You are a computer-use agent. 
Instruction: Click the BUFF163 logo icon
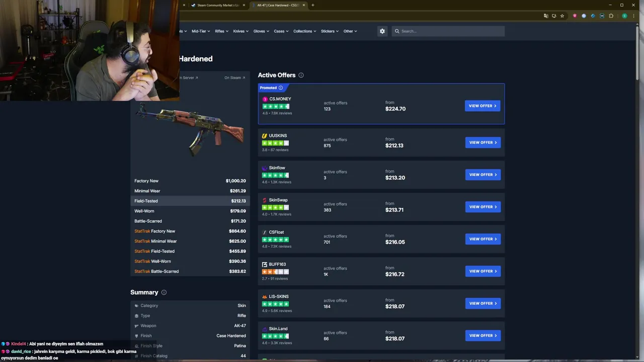265,264
